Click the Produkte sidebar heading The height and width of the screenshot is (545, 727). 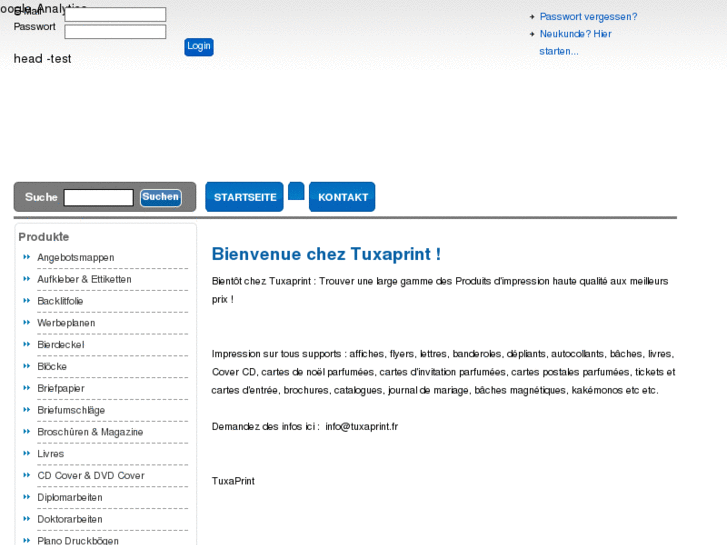coord(44,237)
